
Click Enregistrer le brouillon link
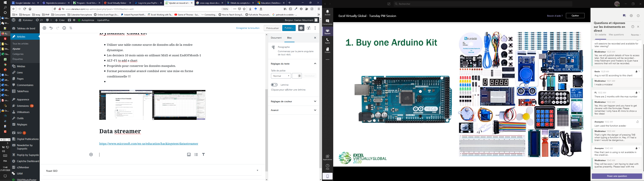248,28
